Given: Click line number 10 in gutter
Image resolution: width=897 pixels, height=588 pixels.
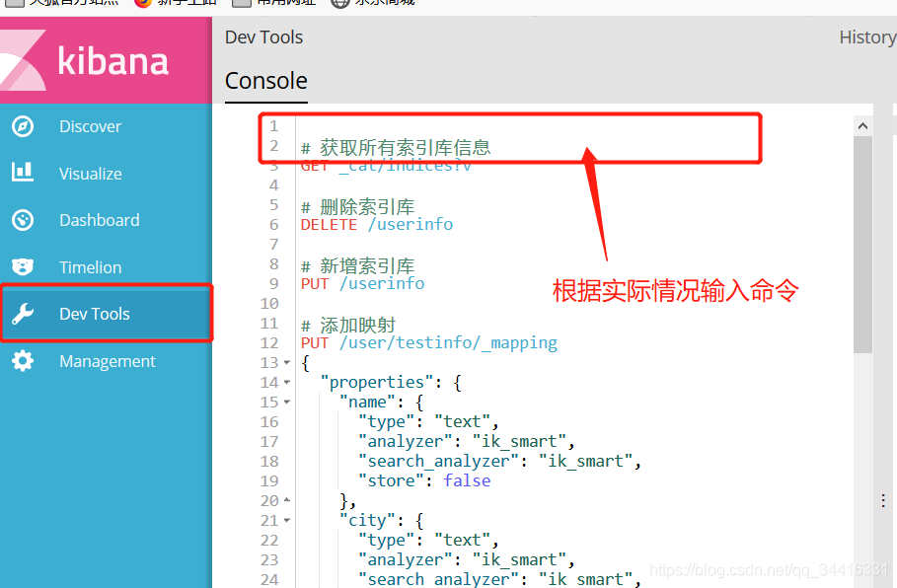Looking at the screenshot, I should coord(269,303).
